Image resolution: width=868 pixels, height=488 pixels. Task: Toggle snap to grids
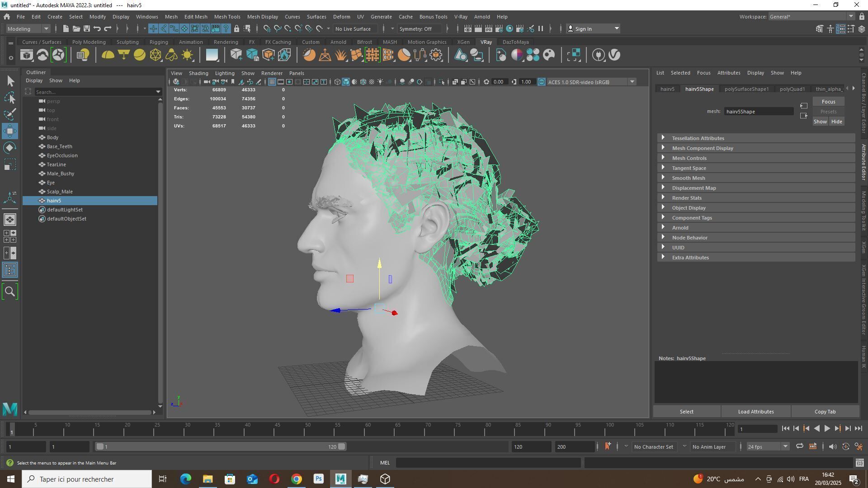pos(267,28)
